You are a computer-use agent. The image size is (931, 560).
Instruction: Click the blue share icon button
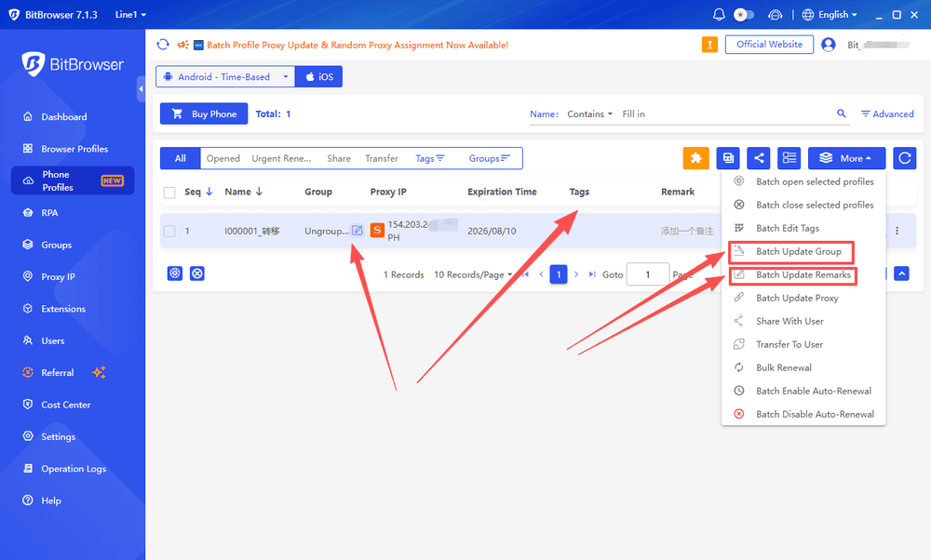pyautogui.click(x=759, y=158)
